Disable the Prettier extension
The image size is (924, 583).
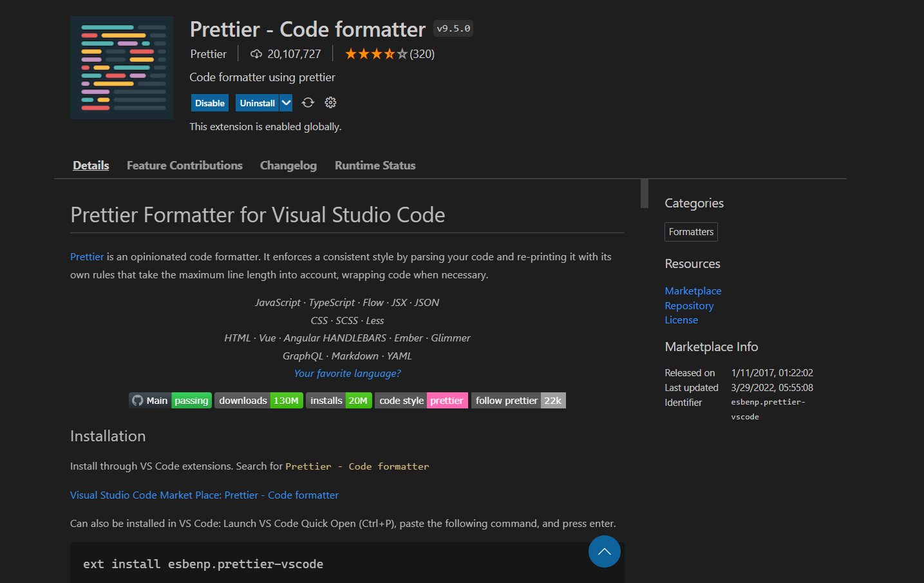210,103
